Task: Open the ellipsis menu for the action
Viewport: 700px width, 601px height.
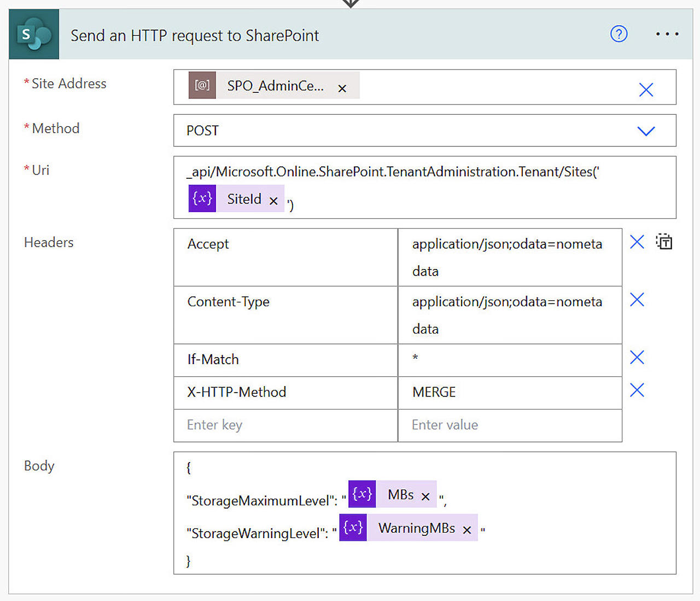Action: tap(667, 34)
